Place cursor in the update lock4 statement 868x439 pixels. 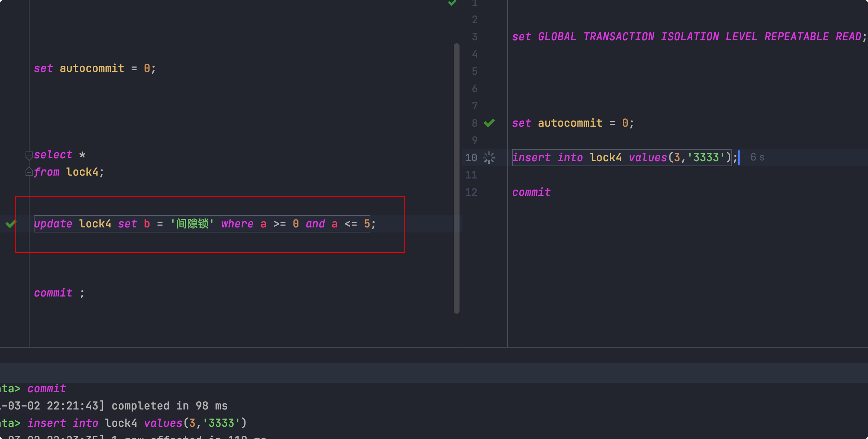(x=201, y=224)
